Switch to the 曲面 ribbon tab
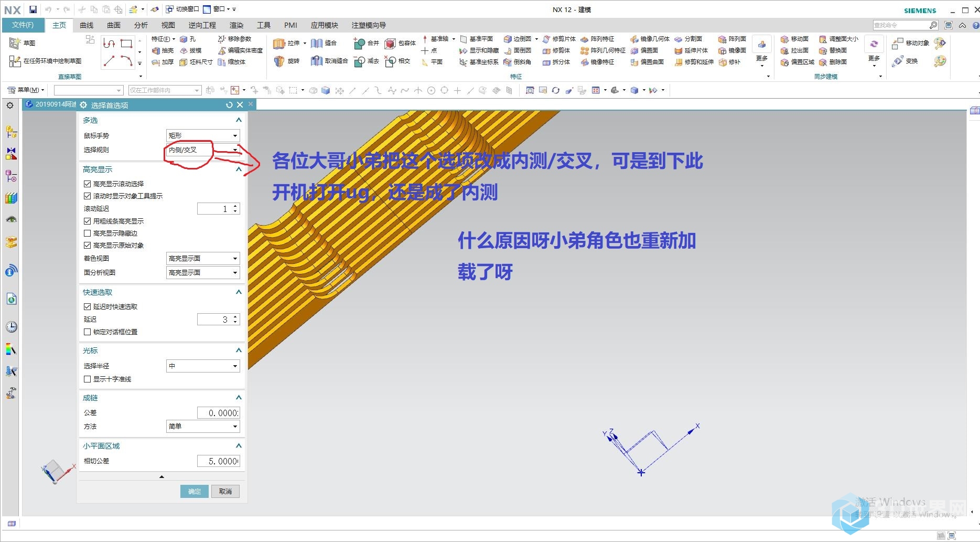The image size is (980, 542). (114, 25)
